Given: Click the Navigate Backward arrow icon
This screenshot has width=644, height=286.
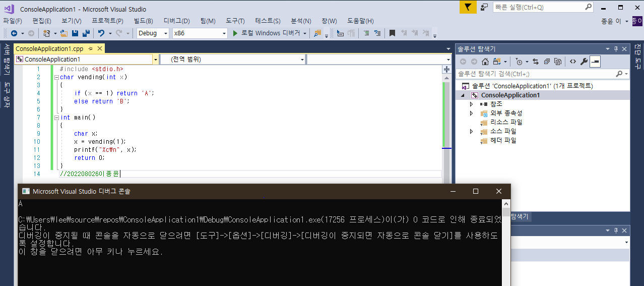Looking at the screenshot, I should pos(14,33).
